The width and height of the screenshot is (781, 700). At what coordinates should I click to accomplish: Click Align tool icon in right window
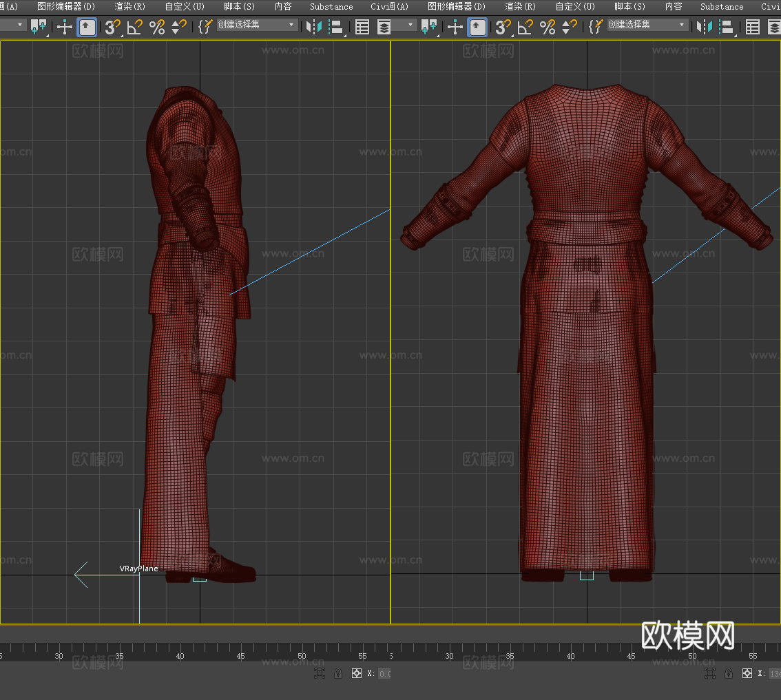coord(727,27)
